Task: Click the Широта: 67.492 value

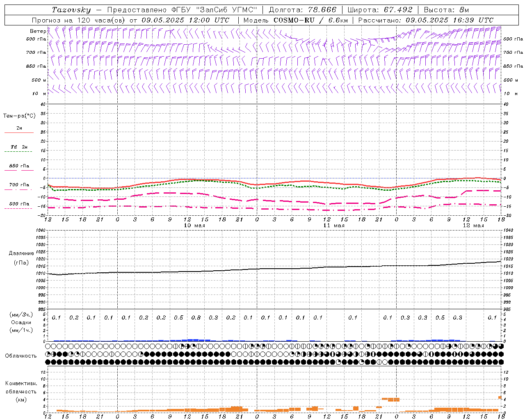Action: point(380,10)
